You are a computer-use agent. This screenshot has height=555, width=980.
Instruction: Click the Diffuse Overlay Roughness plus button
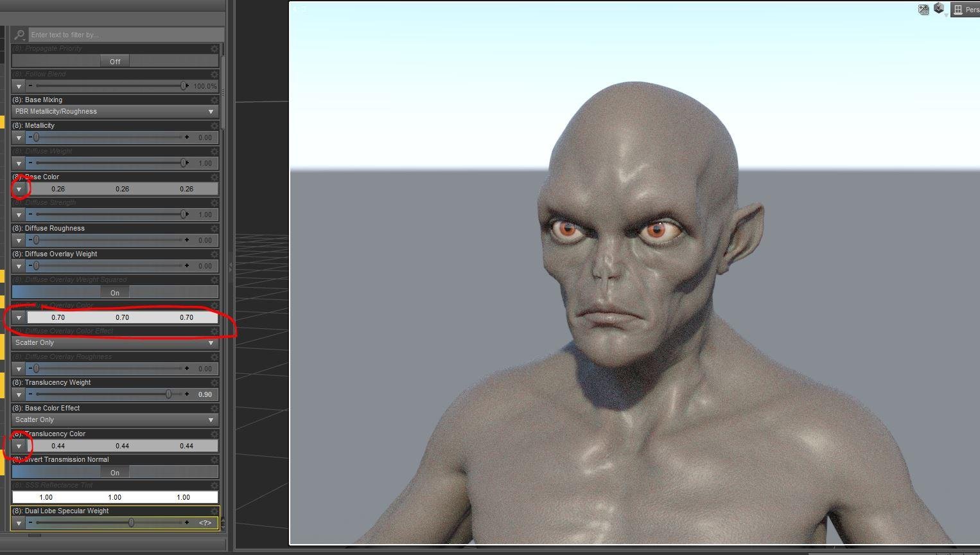[187, 368]
